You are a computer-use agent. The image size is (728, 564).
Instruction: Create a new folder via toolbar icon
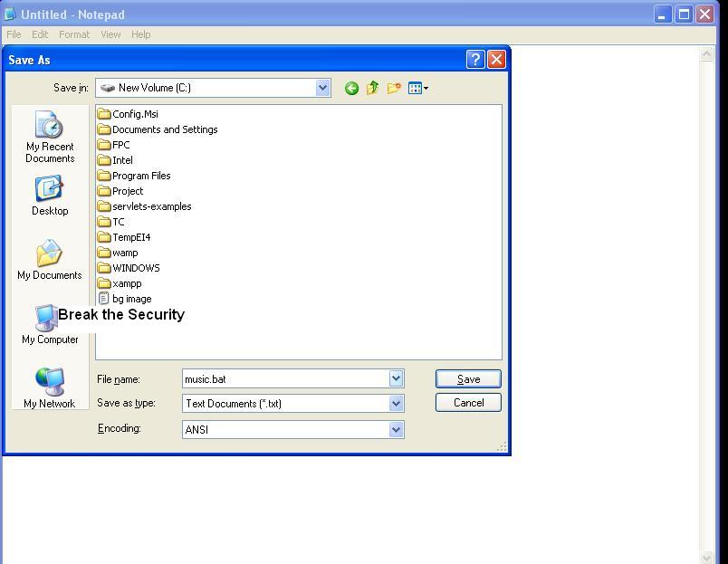tap(394, 88)
